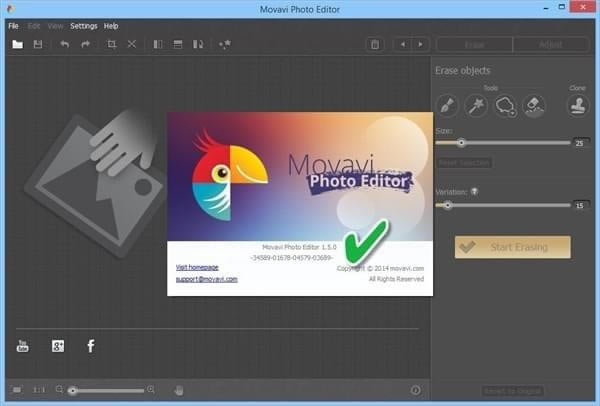This screenshot has width=600, height=406.
Task: Choose the Lasso selection tool
Action: click(505, 106)
